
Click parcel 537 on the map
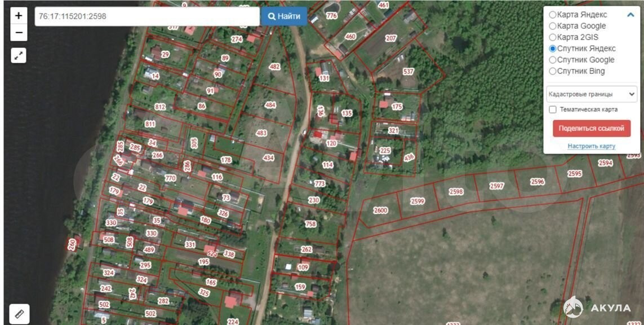click(408, 72)
